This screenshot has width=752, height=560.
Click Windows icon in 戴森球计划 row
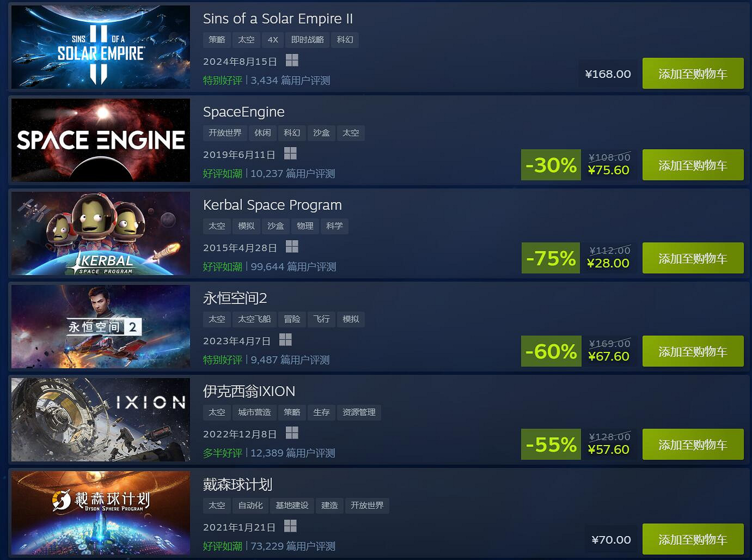pyautogui.click(x=290, y=526)
